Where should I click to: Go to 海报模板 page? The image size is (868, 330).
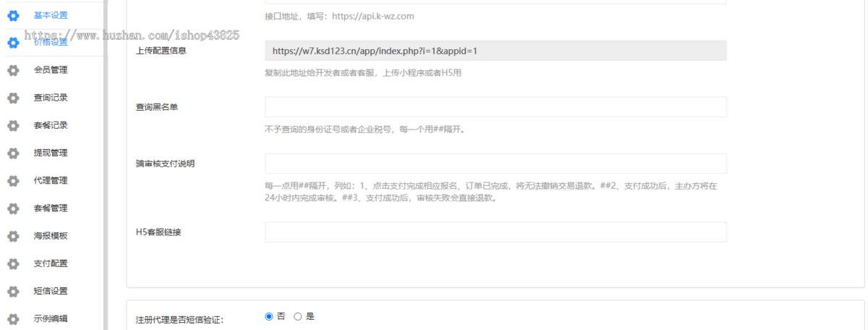pos(51,236)
